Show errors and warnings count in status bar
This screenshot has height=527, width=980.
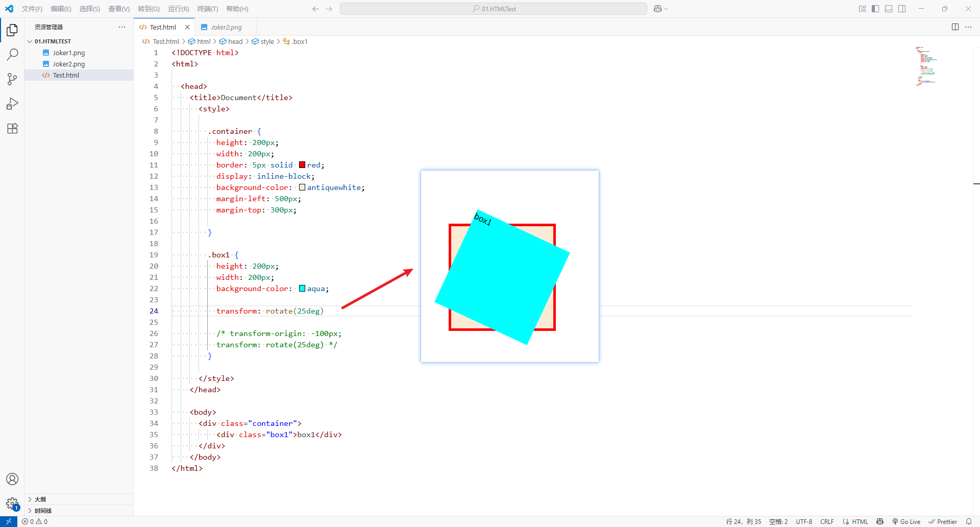[35, 521]
